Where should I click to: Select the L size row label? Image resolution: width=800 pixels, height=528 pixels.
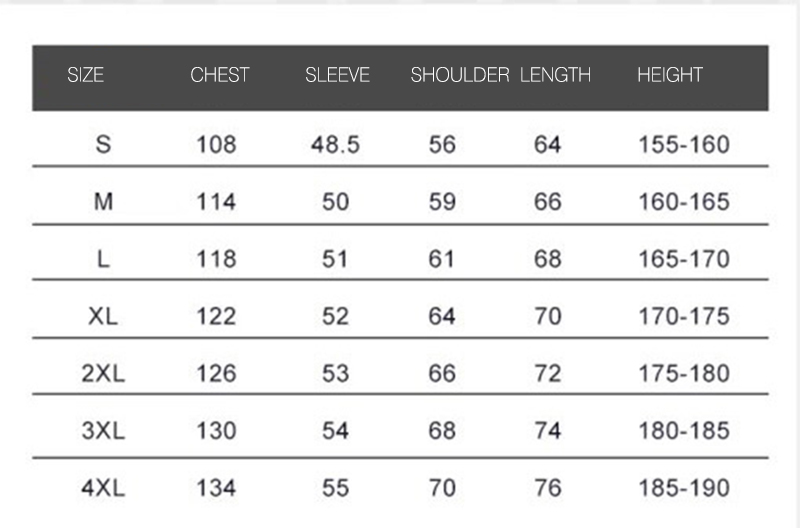click(103, 259)
